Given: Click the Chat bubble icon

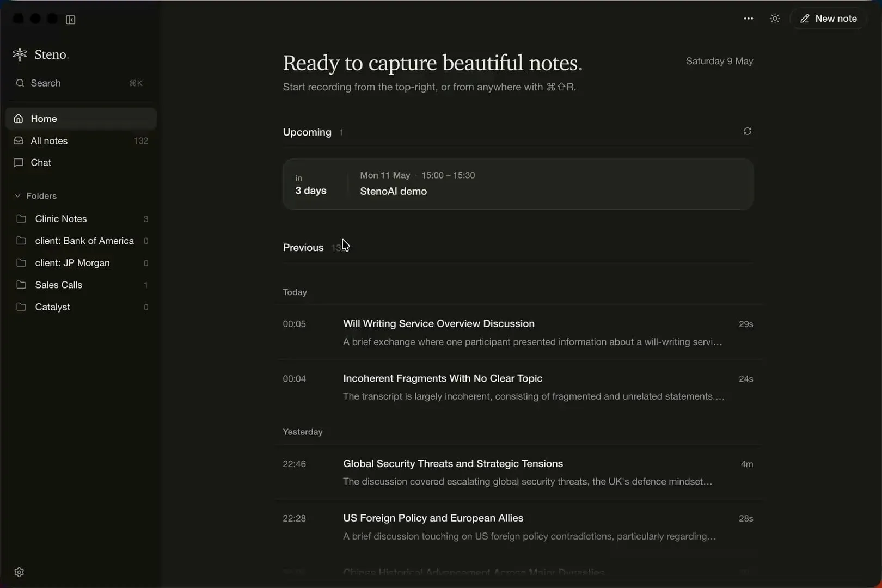Looking at the screenshot, I should point(19,162).
